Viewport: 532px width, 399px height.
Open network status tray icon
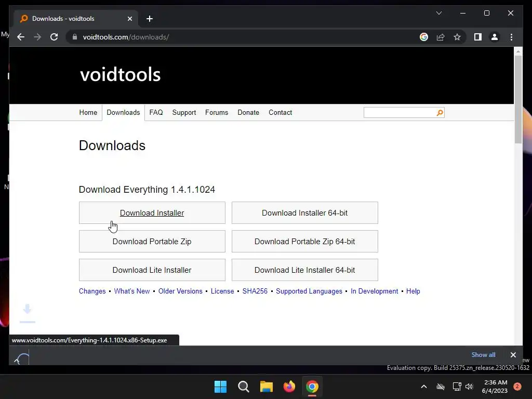(x=457, y=387)
